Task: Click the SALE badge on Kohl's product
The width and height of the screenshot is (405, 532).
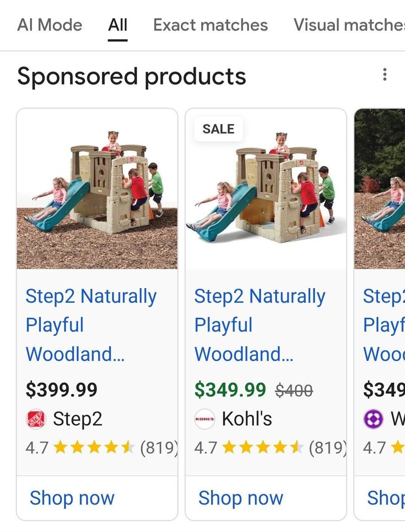Action: [218, 129]
